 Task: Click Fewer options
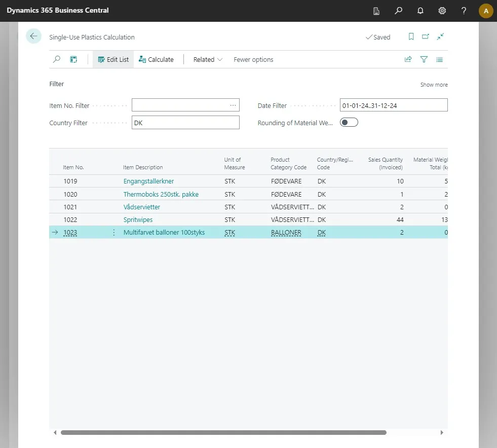253,59
